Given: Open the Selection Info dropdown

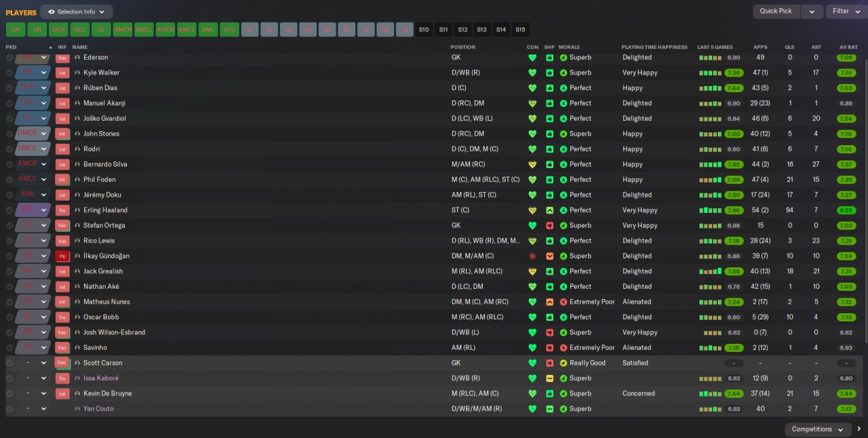Looking at the screenshot, I should point(77,12).
